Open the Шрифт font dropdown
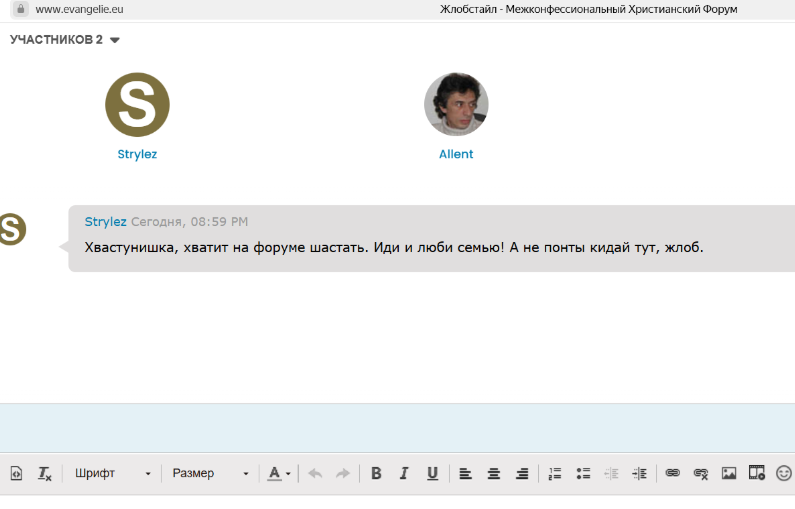This screenshot has width=795, height=509. 112,473
